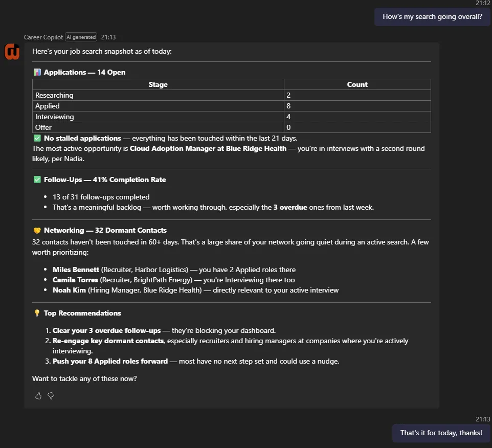Click 'Follow-Ups — 41% Completion Rate' heading

105,180
